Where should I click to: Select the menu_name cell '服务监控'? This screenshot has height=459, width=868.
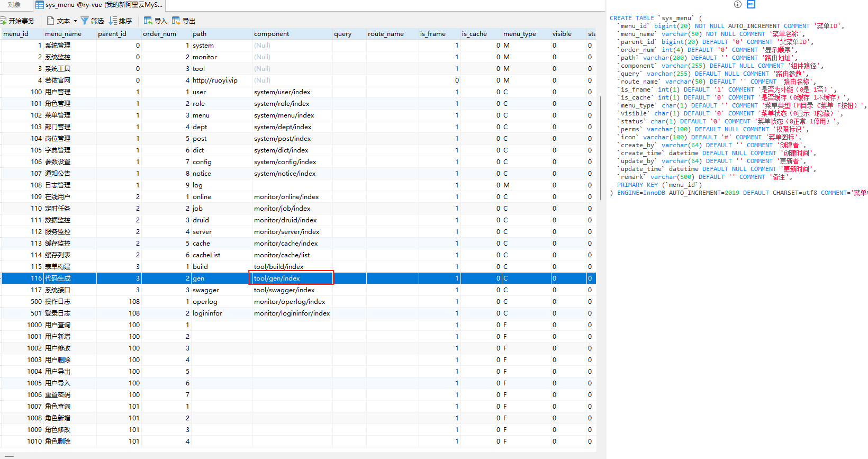click(x=70, y=231)
